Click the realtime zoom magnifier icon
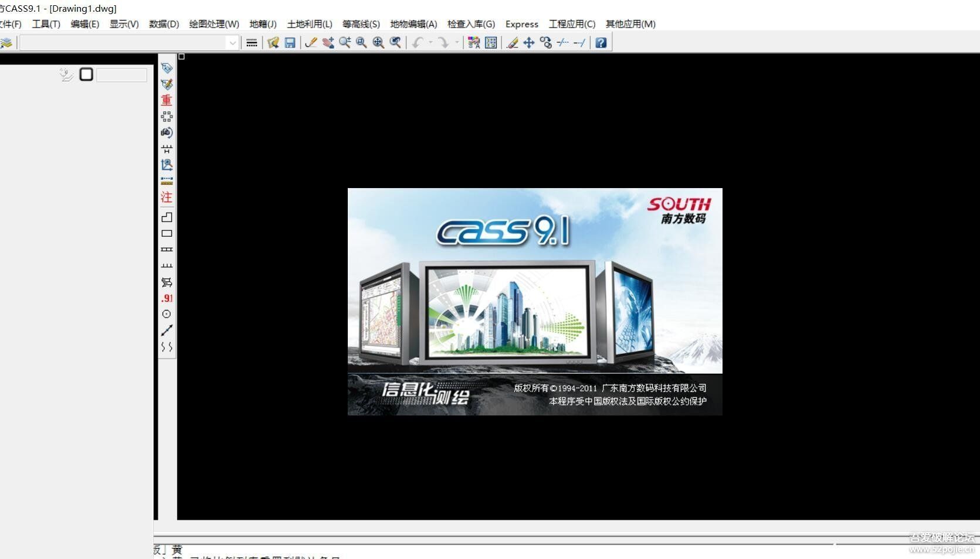This screenshot has width=980, height=559. tap(345, 43)
